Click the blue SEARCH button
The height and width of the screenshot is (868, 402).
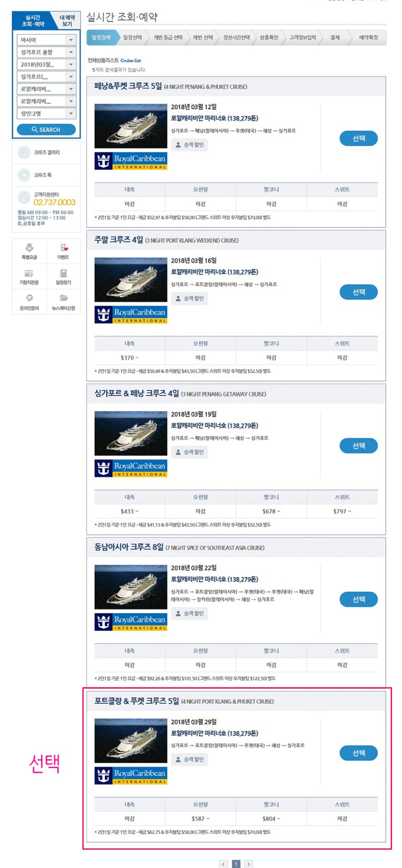coord(46,130)
